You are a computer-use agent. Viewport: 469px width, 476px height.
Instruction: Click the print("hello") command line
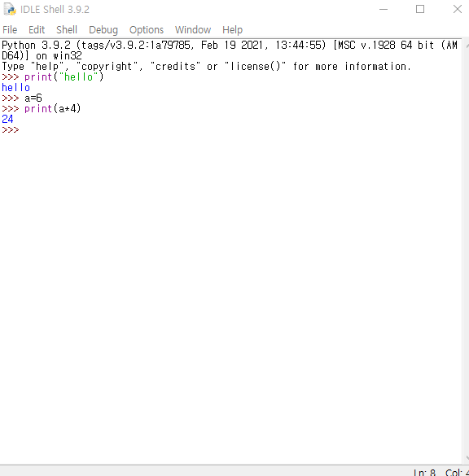pos(53,77)
